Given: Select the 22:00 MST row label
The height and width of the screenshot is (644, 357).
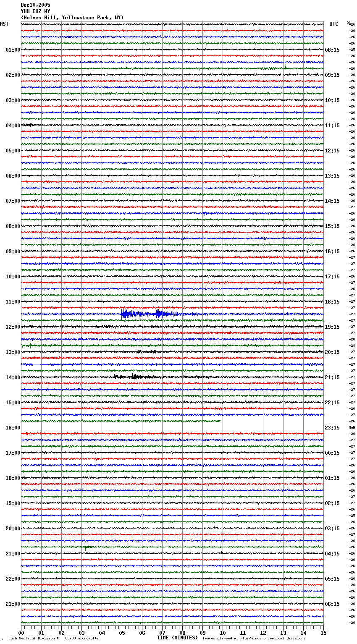Looking at the screenshot, I should click(x=13, y=579).
